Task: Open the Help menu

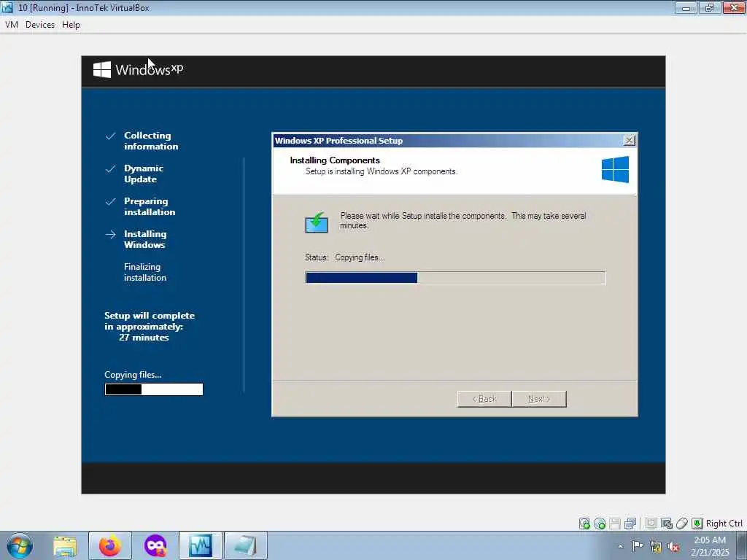Action: click(71, 25)
